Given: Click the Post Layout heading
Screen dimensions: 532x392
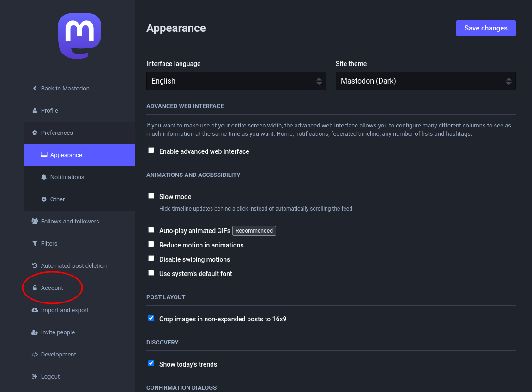Looking at the screenshot, I should click(x=166, y=297).
